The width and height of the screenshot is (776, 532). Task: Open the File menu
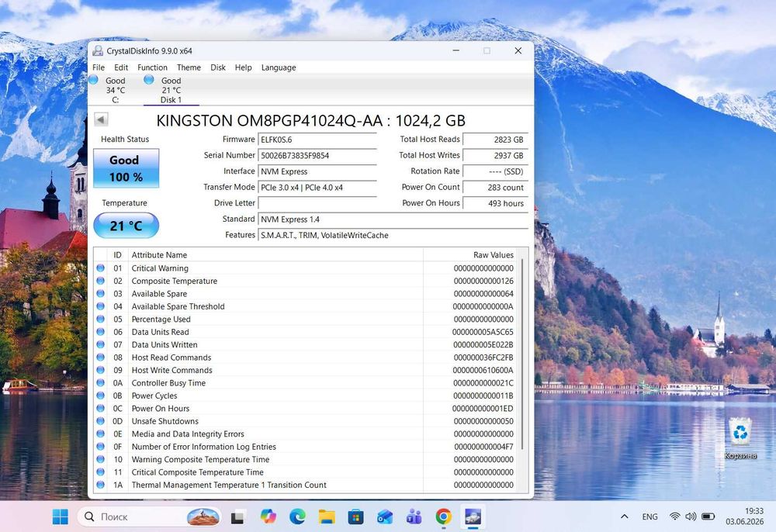[x=99, y=67]
